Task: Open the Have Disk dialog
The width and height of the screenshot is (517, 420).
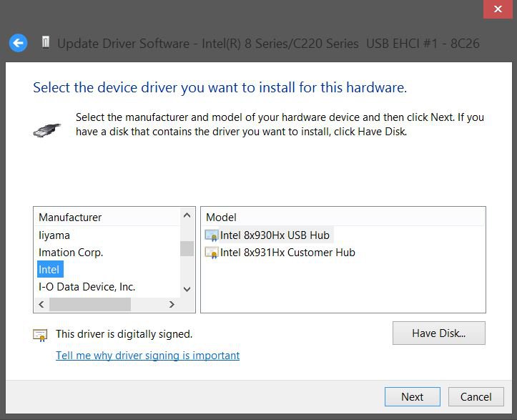Action: tap(438, 333)
